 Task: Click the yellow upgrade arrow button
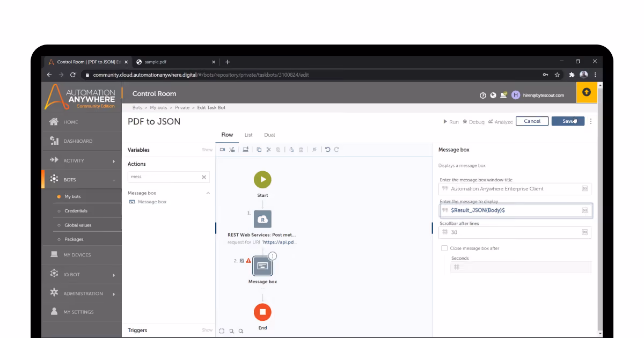[586, 92]
